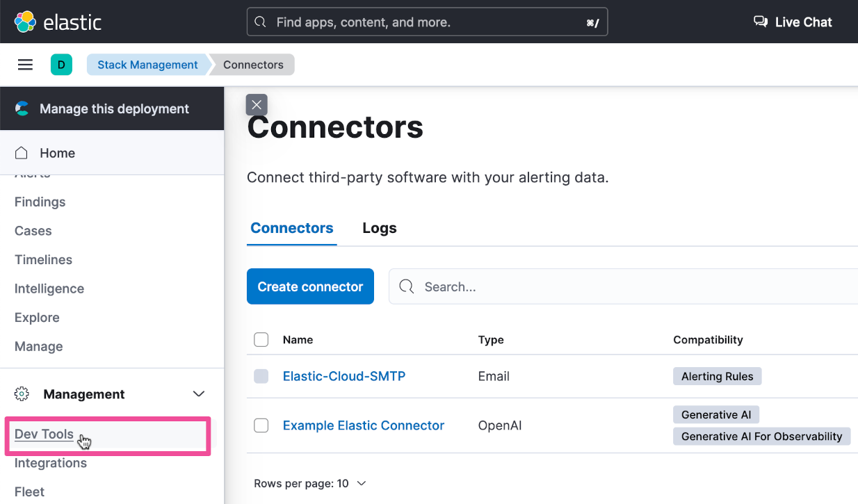The height and width of the screenshot is (504, 858).
Task: Open Dev Tools in the sidebar
Action: coord(44,434)
